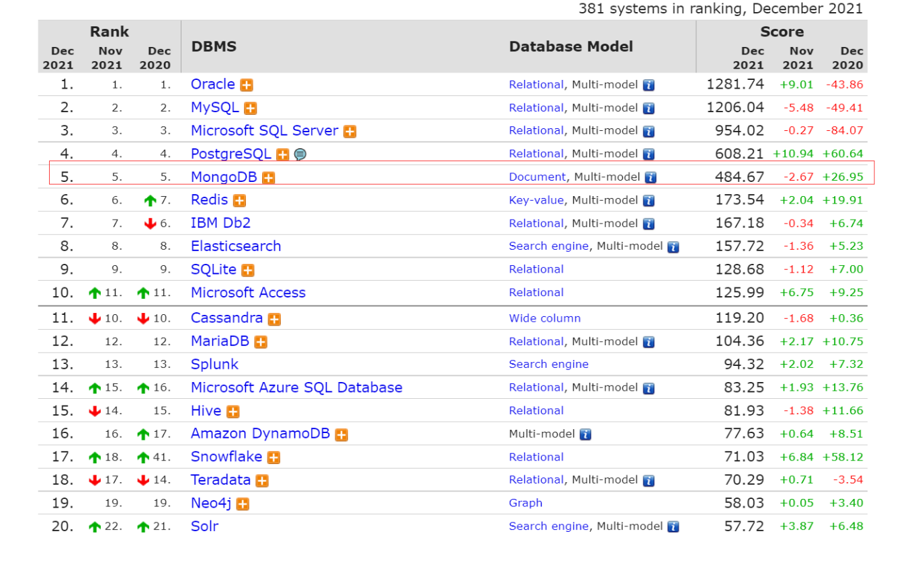Click the info icon in the Elasticsearch row
Screen dimensions: 924x562
click(673, 247)
